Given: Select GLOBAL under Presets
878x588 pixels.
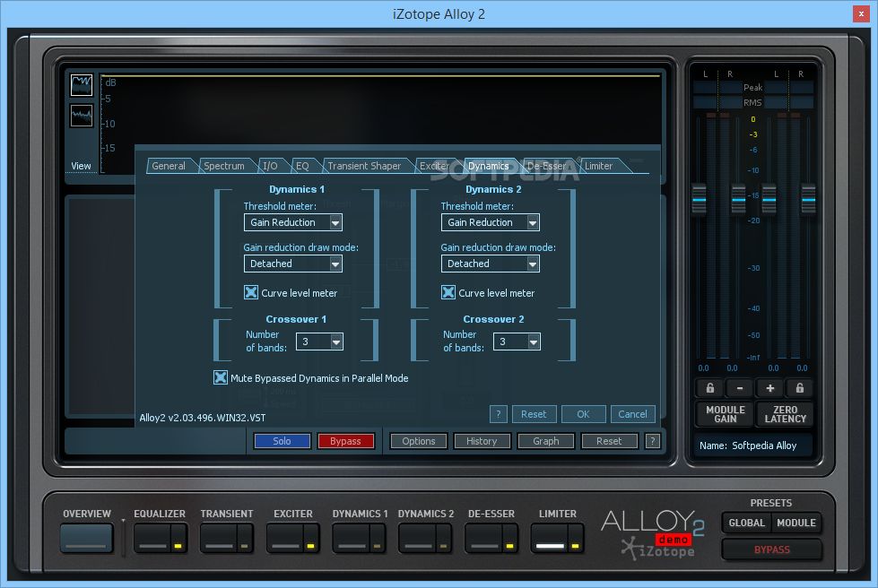Looking at the screenshot, I should click(746, 523).
